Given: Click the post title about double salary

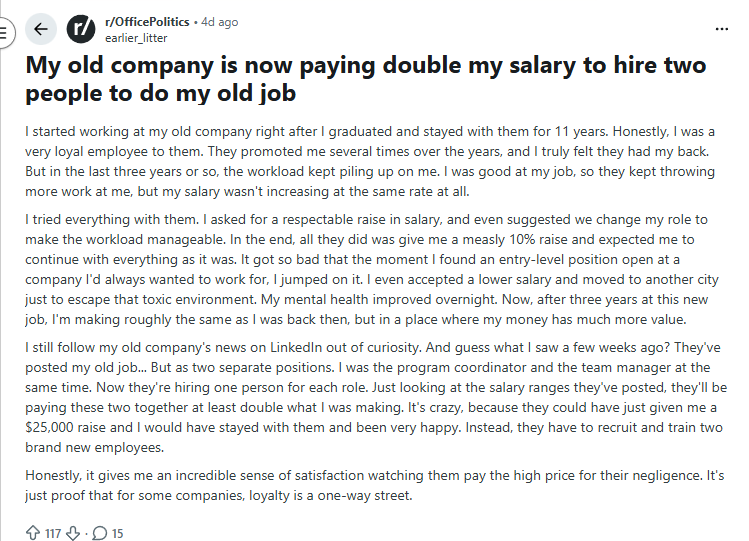Looking at the screenshot, I should pyautogui.click(x=365, y=79).
